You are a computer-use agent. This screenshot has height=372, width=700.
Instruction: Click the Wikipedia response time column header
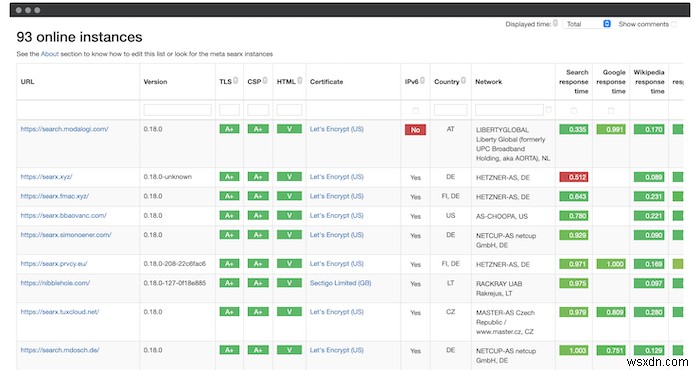coord(649,82)
